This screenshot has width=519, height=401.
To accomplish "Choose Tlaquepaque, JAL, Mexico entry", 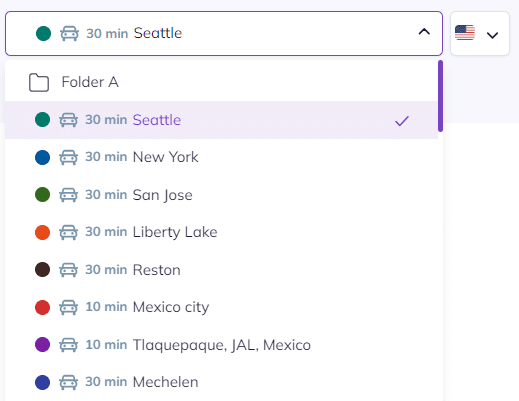I will point(221,345).
